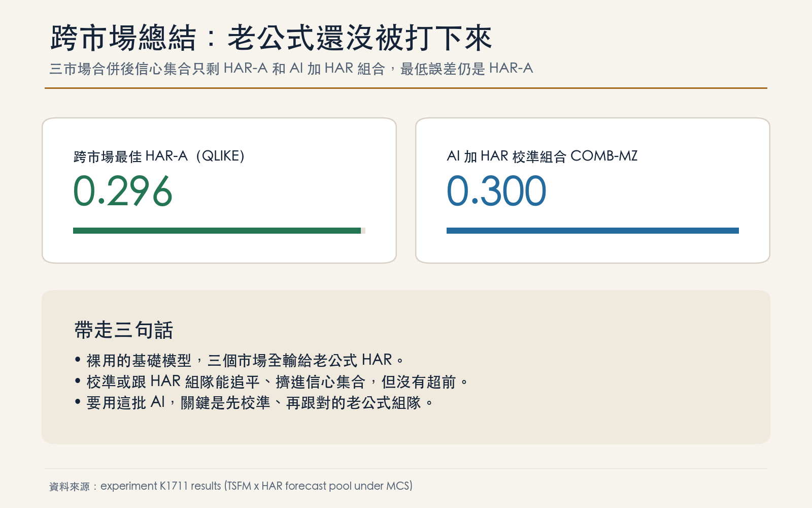This screenshot has height=508, width=812.
Task: Select the green value 0.296
Action: click(x=123, y=192)
